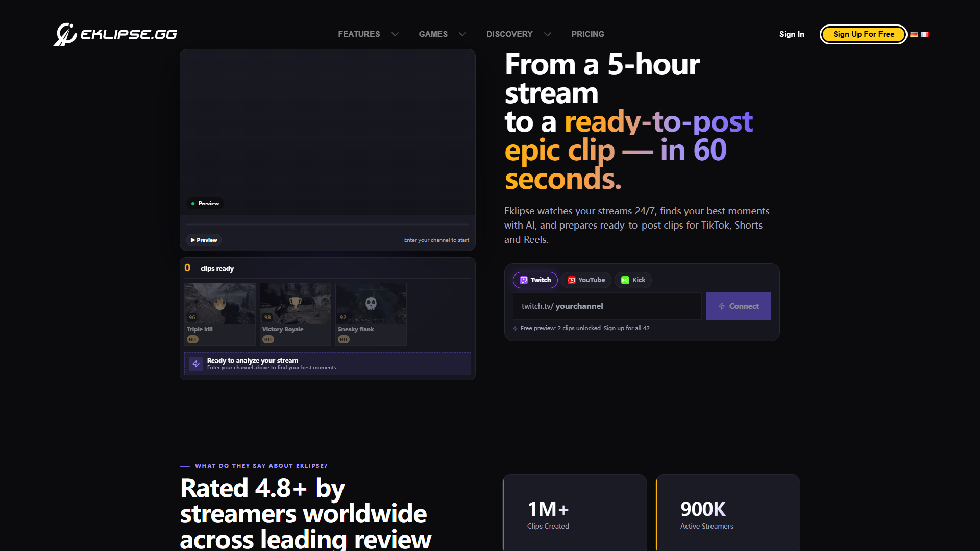Click the lightning icon in Ready to analyze banner
980x551 pixels.
click(196, 364)
